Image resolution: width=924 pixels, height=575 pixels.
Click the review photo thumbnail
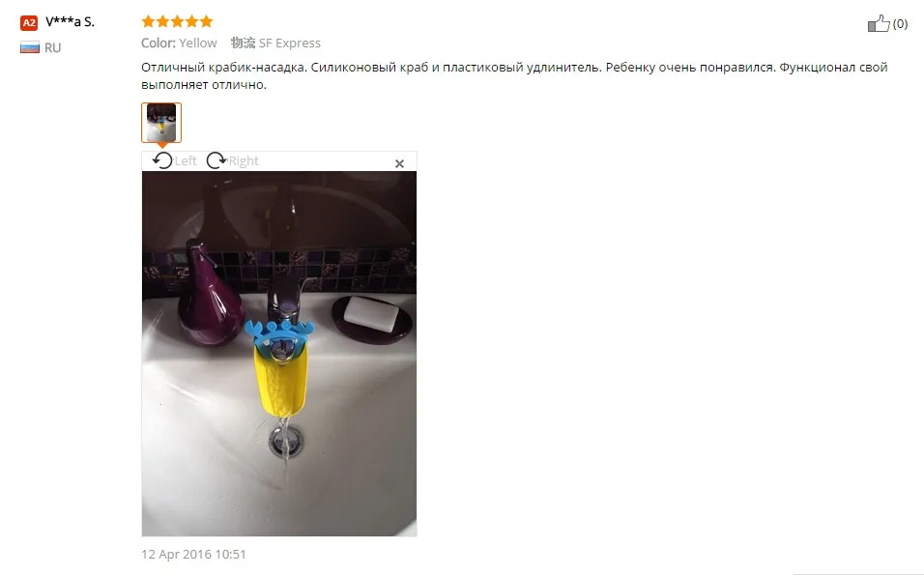[161, 123]
